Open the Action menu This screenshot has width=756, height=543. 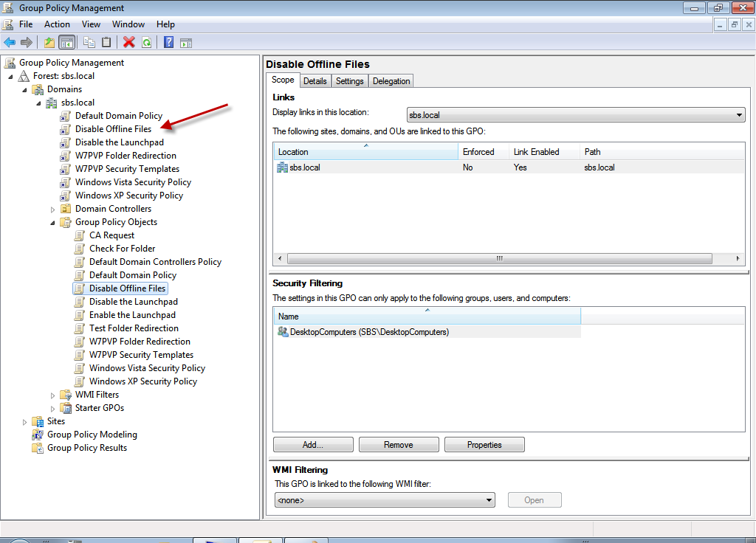click(x=57, y=24)
